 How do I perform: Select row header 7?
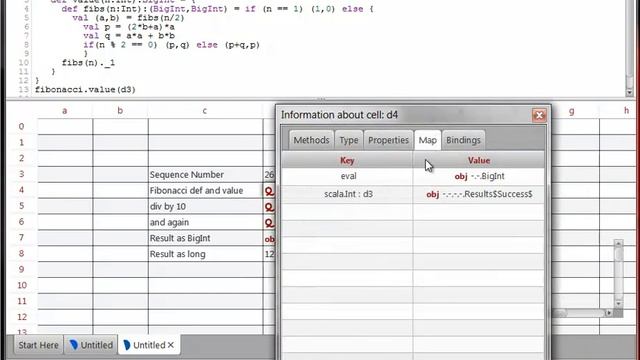22,238
